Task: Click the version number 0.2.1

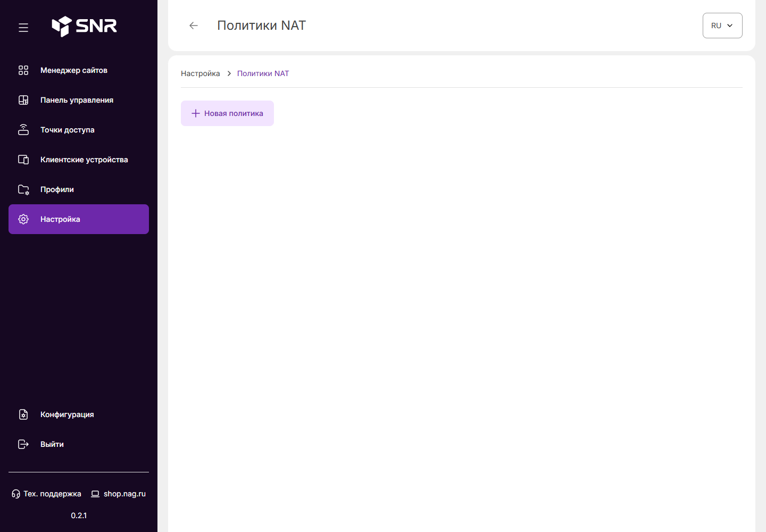Action: pos(79,516)
